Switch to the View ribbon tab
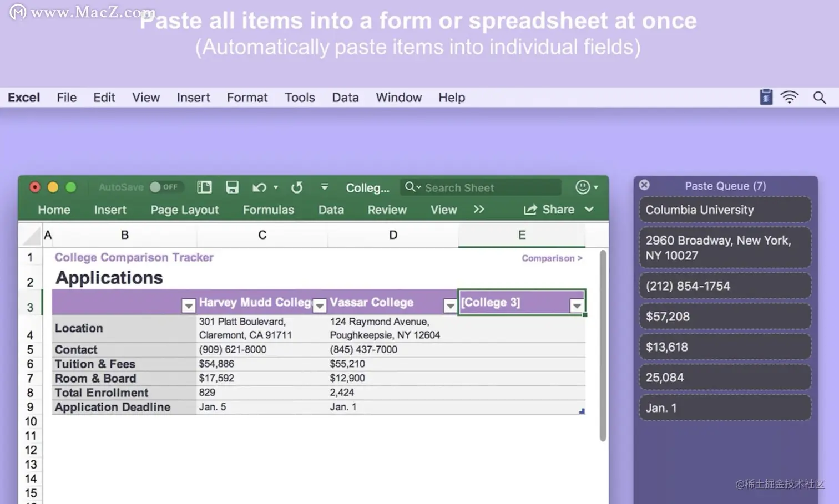The image size is (839, 504). pyautogui.click(x=443, y=210)
